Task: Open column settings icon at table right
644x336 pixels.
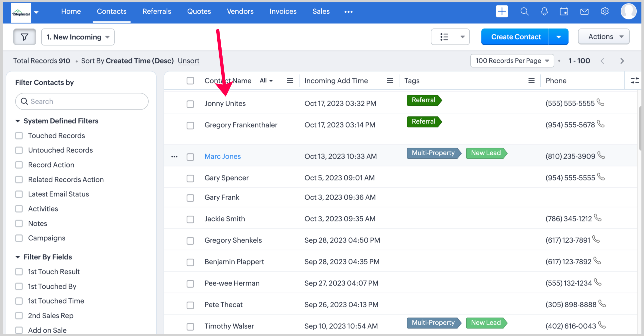Action: coord(635,80)
